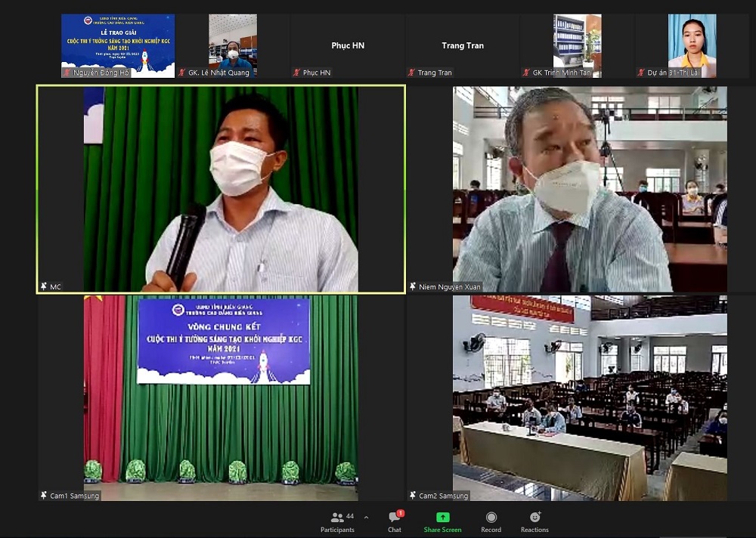Click muted mic icon beside Trang Tran
The width and height of the screenshot is (756, 538).
(x=411, y=73)
